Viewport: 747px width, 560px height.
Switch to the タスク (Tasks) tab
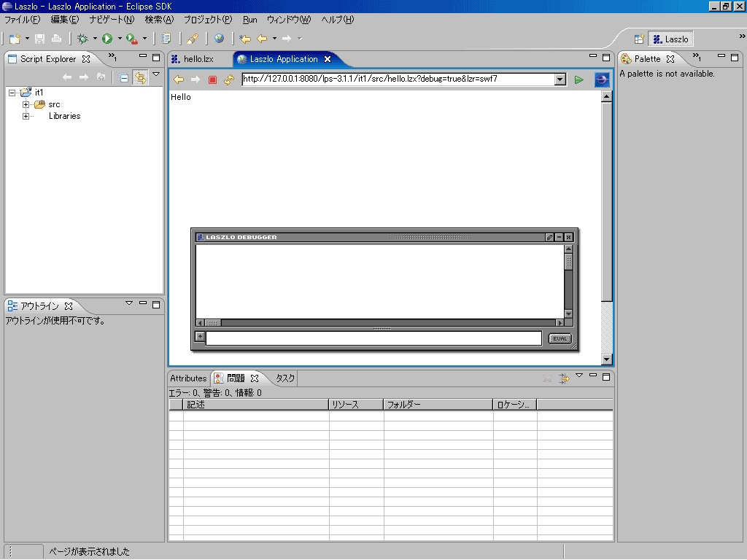(x=285, y=378)
